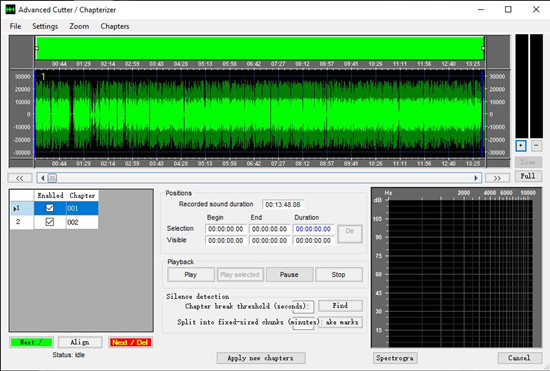Screen dimensions: 550x371
Task: Toggle Enabled checkbox for chapter 001
Action: click(x=50, y=208)
